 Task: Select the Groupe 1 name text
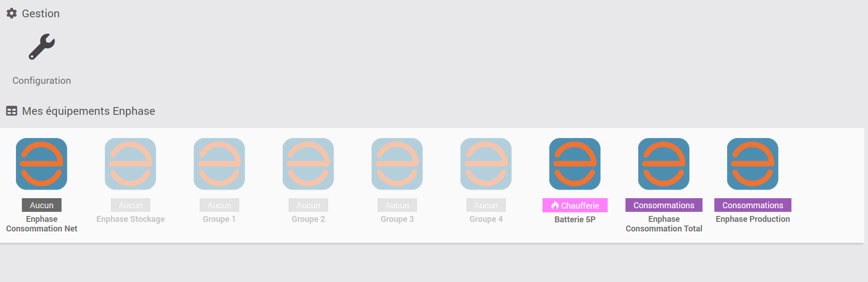(219, 219)
